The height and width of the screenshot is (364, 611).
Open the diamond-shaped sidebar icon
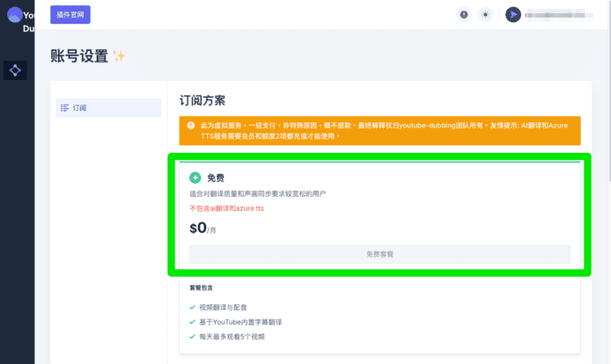[15, 70]
